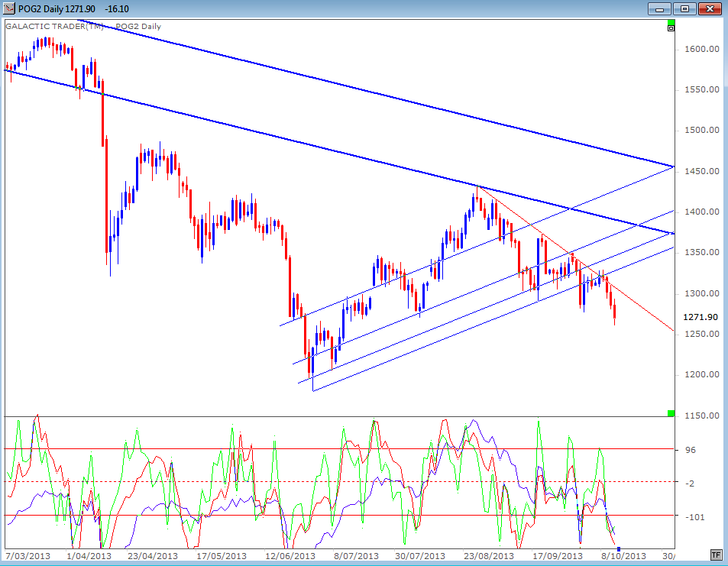Close the POG2 Daily chart window
Viewport: 728px width, 566px height.
[x=710, y=8]
